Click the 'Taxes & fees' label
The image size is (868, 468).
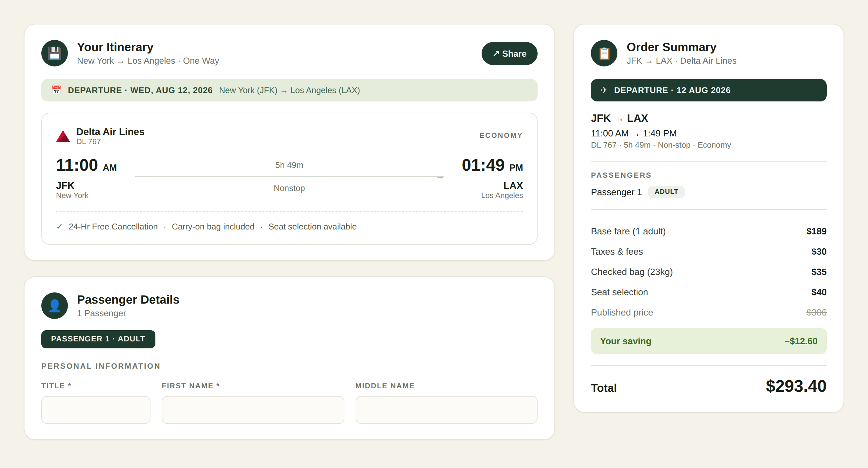(x=617, y=251)
